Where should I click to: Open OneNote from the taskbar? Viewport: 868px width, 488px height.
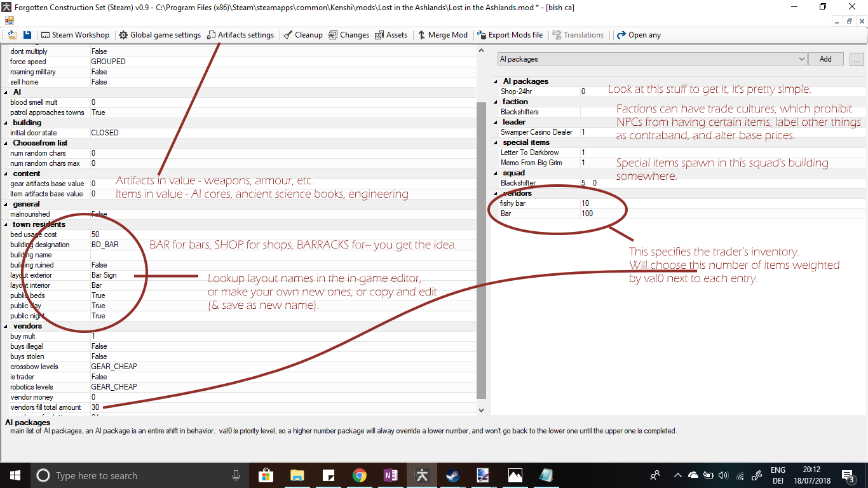tap(390, 475)
